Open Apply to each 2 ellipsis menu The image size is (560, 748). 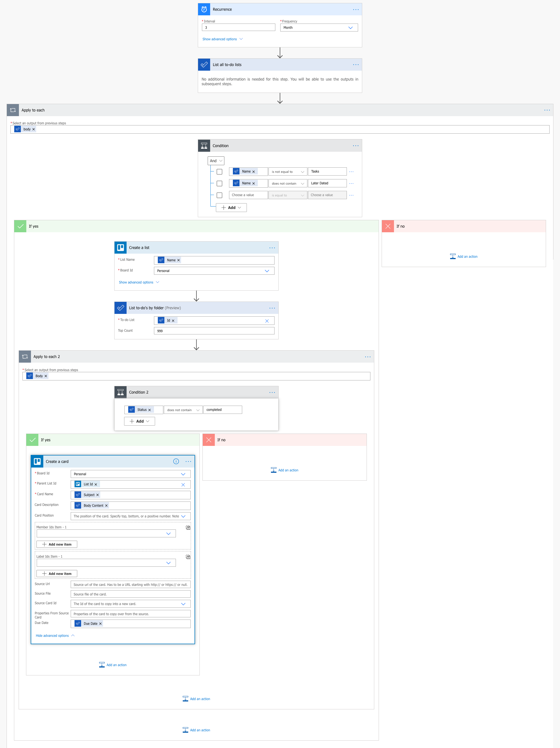[x=368, y=357]
